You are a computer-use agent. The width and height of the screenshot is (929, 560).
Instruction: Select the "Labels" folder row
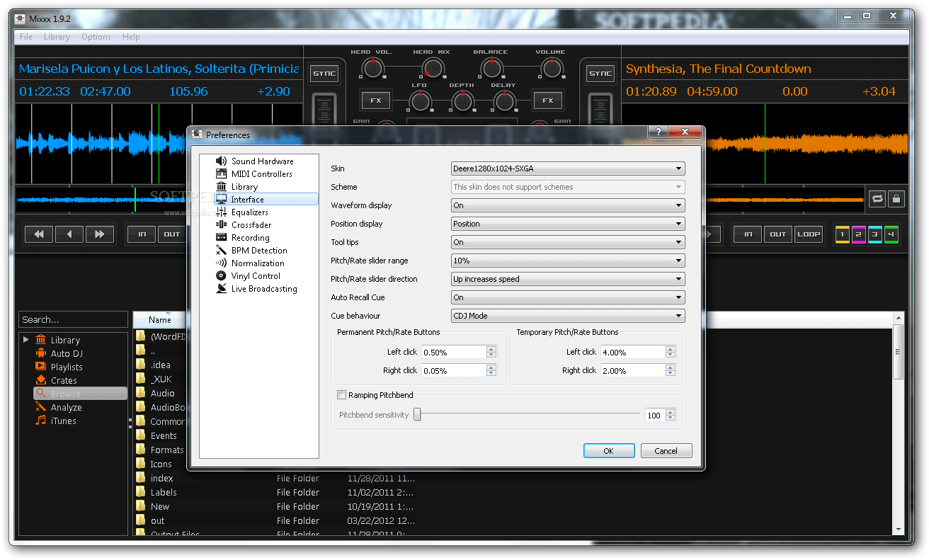[164, 492]
